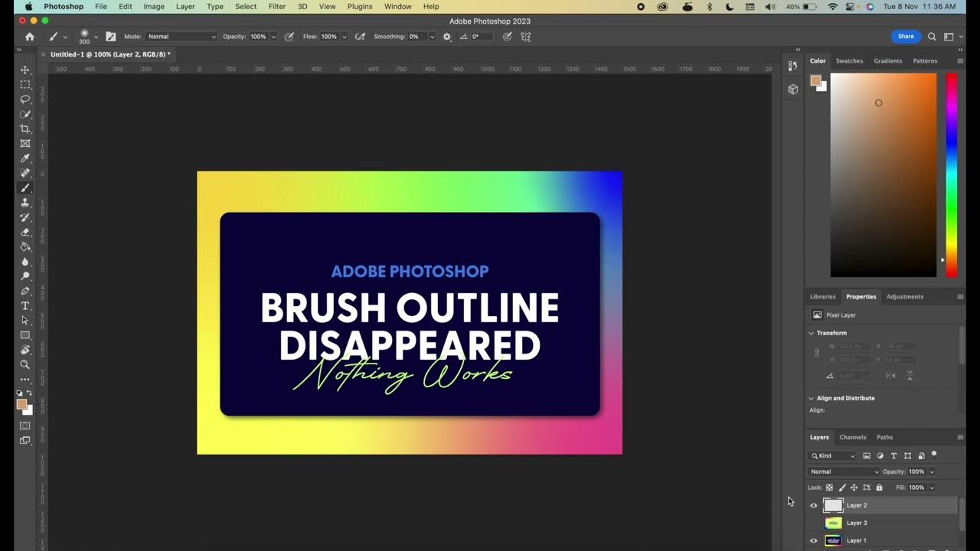This screenshot has width=980, height=551.
Task: Show Layer 3 via its visibility box
Action: pos(813,523)
